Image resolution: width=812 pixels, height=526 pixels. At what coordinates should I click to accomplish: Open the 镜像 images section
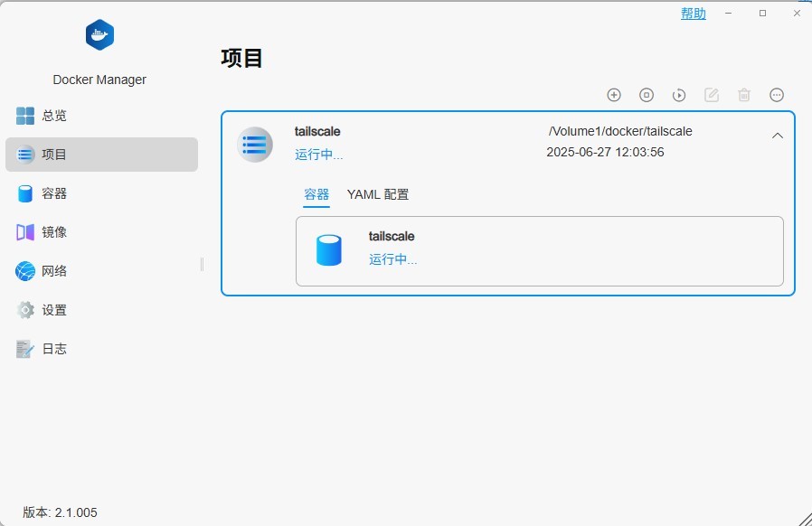[101, 232]
